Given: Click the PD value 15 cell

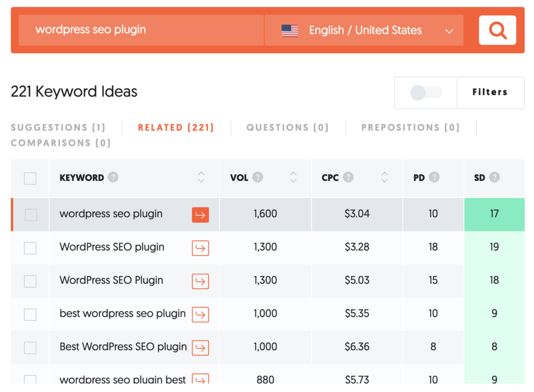Looking at the screenshot, I should [x=433, y=281].
